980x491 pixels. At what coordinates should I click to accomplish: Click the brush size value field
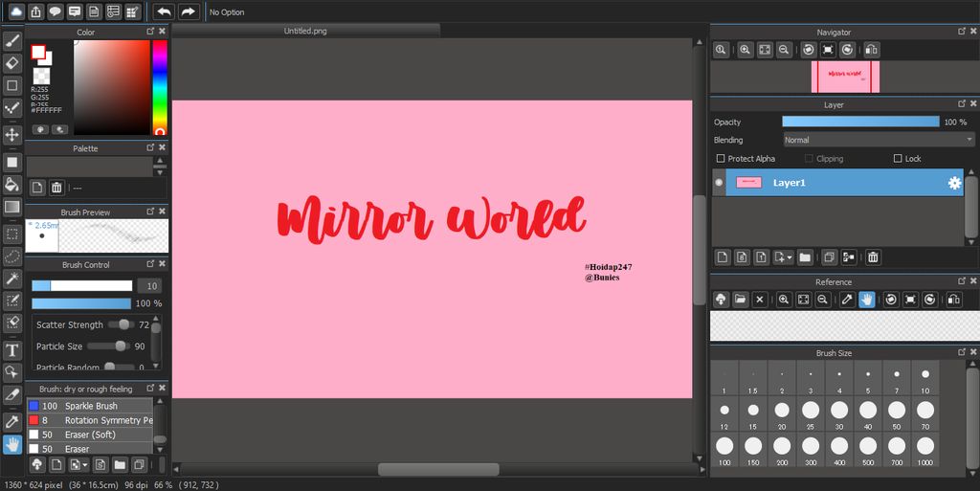tap(149, 285)
